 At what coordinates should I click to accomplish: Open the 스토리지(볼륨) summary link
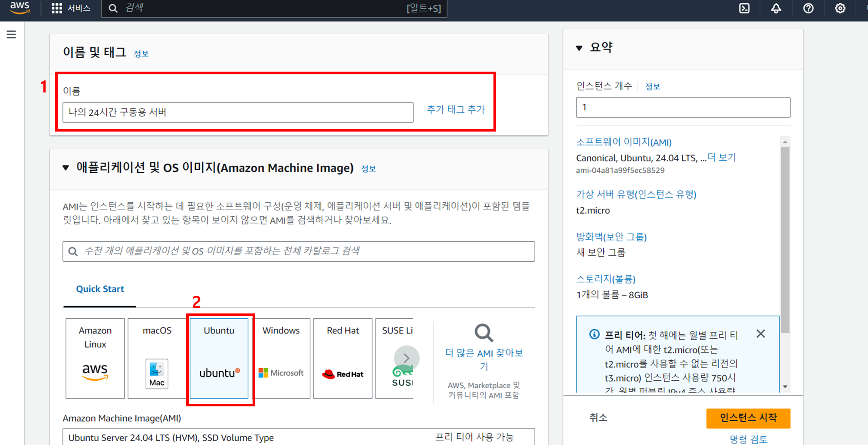click(606, 279)
